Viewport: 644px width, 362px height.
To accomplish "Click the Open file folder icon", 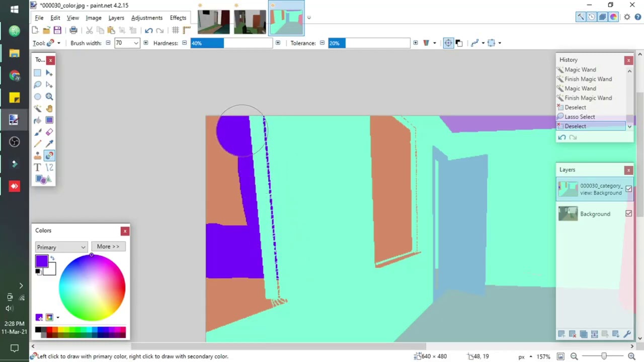I will tap(46, 31).
